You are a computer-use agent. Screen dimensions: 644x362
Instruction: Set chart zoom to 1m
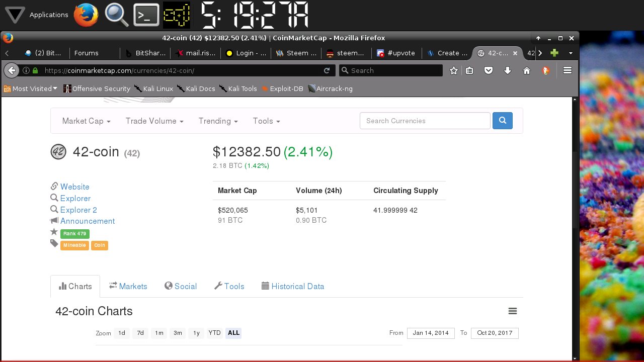(x=159, y=333)
